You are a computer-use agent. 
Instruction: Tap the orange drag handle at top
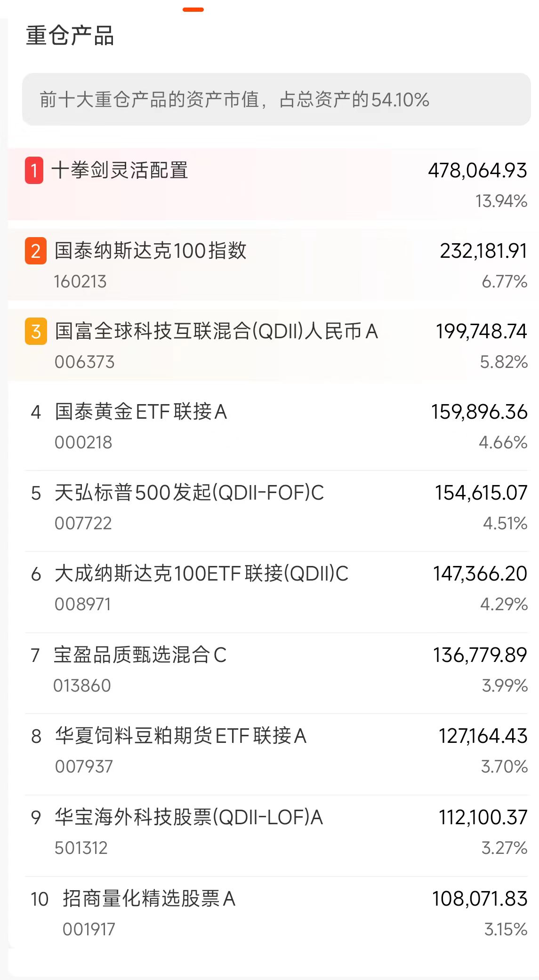click(193, 9)
